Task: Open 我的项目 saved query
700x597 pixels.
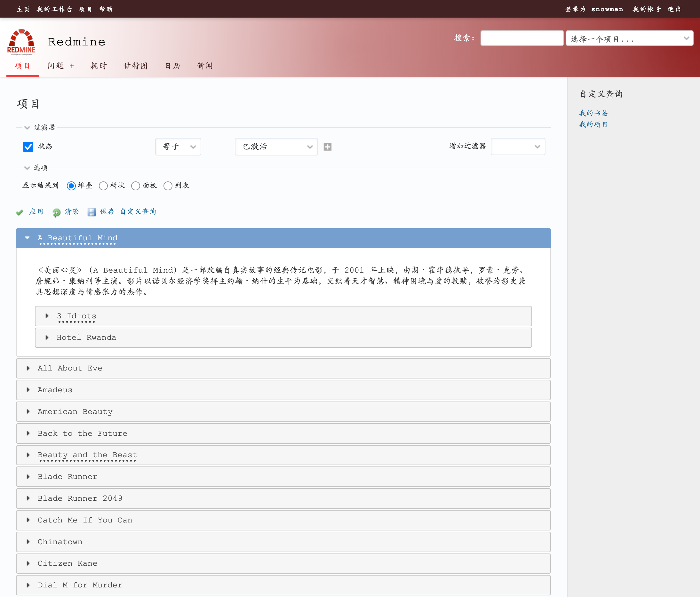Action: click(593, 125)
